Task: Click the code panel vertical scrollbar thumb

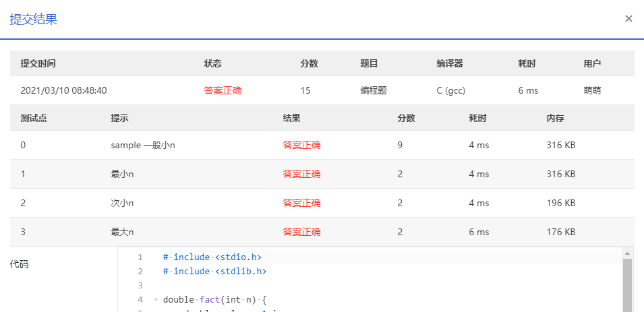Action: point(627,285)
